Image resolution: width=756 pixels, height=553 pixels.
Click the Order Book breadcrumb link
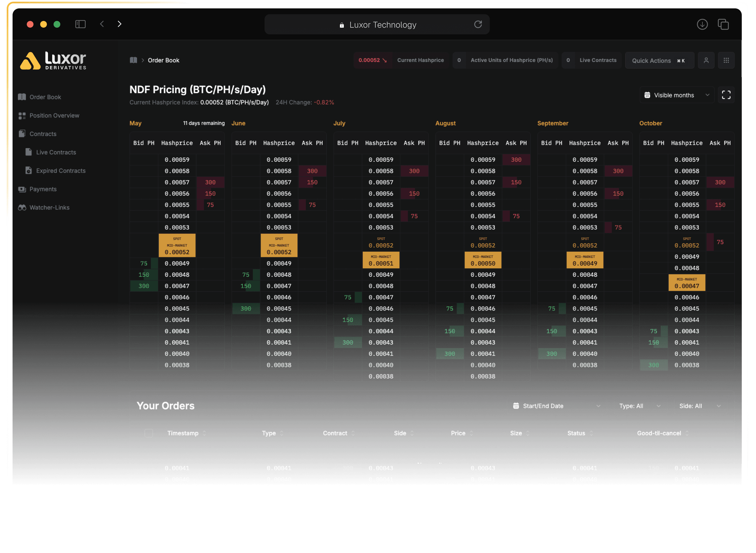163,60
